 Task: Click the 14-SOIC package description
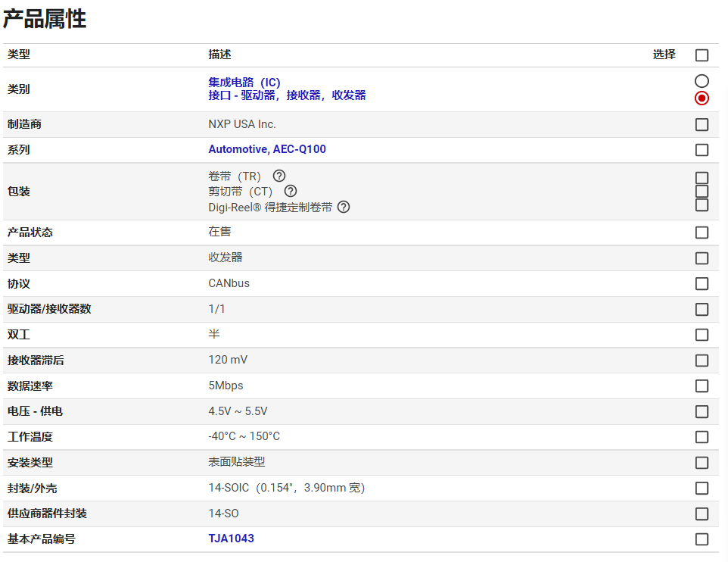point(287,488)
